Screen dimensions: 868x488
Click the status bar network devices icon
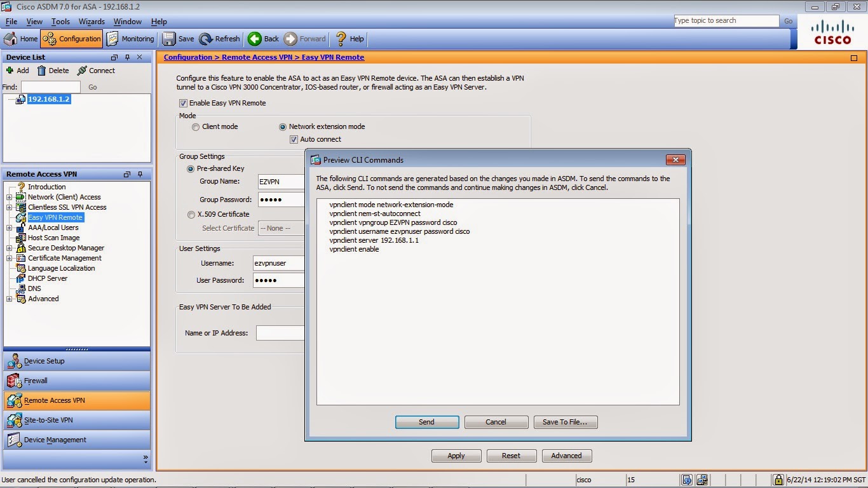click(702, 480)
